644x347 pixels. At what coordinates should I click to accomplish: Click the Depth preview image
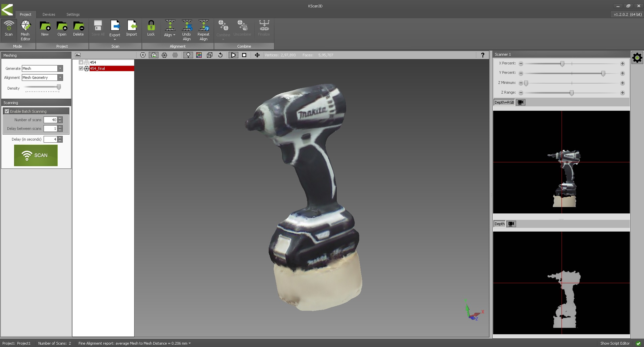click(561, 283)
